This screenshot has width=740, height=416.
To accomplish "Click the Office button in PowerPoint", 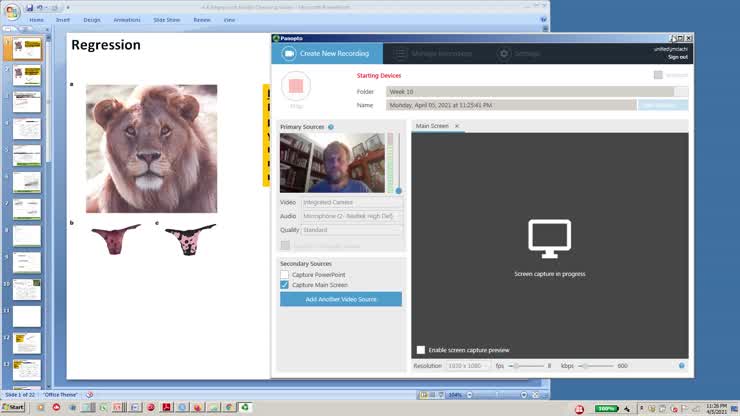I will click(12, 11).
